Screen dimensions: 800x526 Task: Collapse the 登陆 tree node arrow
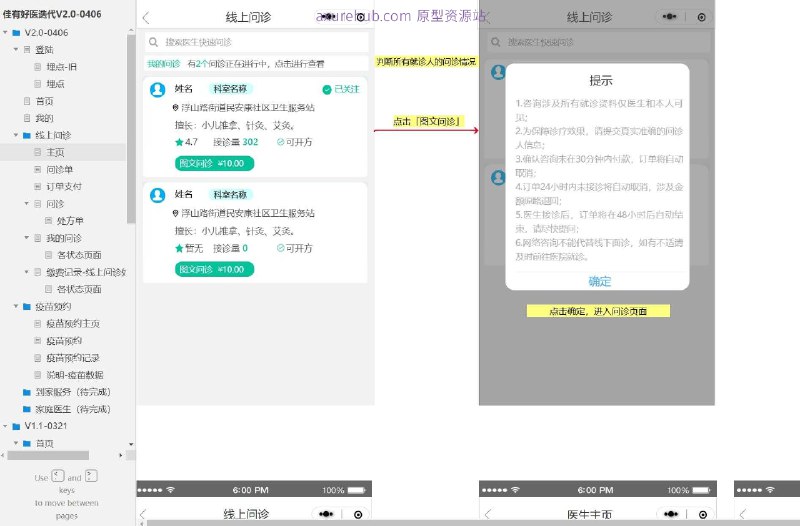[16, 49]
